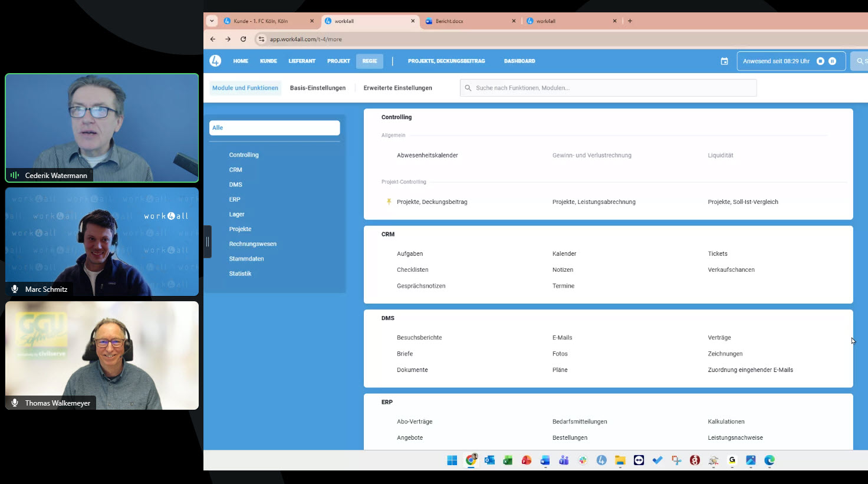
Task: Switch to the Basis-Einstellungen tab
Action: tap(318, 88)
